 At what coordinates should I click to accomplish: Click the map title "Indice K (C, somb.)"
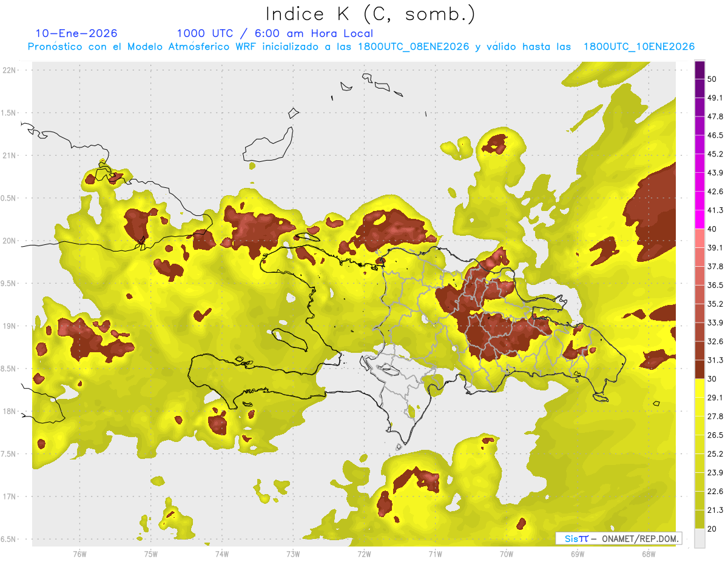click(371, 15)
